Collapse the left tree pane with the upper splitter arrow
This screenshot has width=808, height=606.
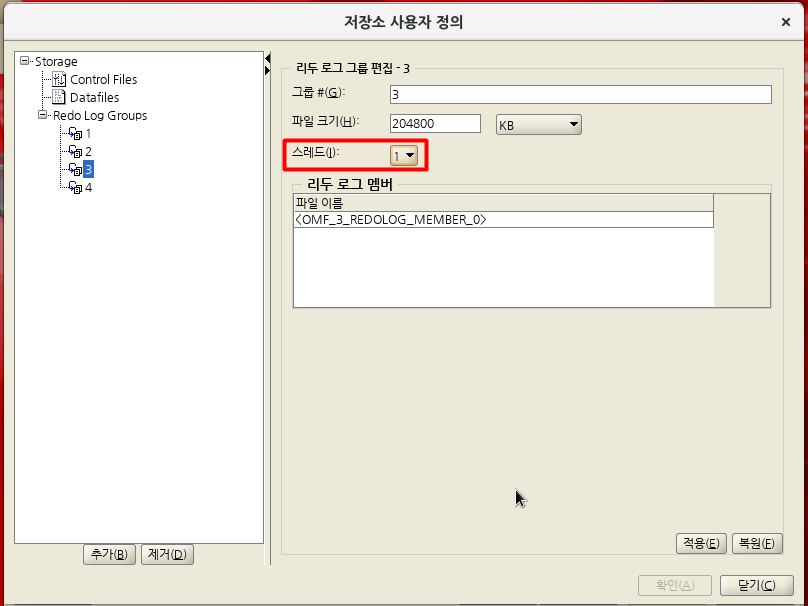pyautogui.click(x=267, y=59)
